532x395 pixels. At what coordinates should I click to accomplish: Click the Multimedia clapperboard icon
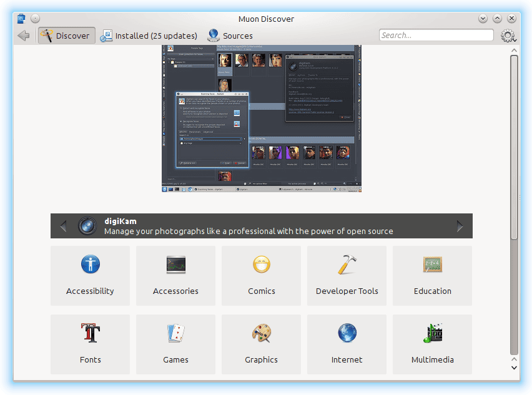pos(433,333)
